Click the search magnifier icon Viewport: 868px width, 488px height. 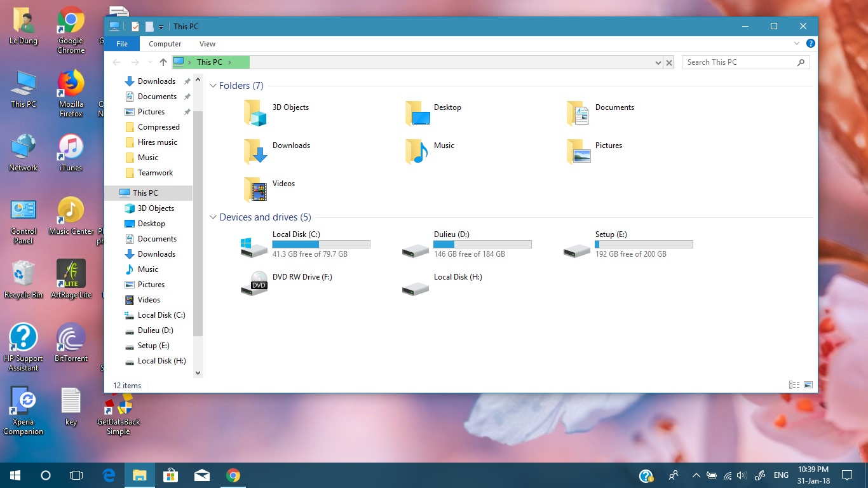click(801, 62)
